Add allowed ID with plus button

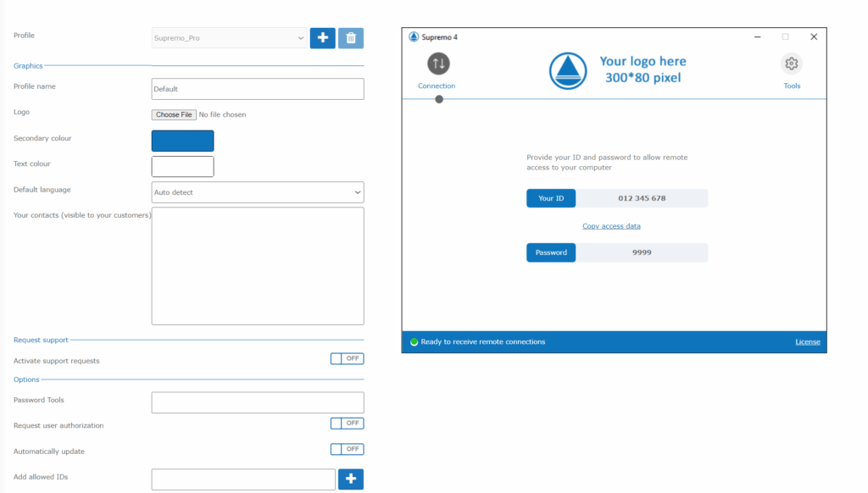351,479
